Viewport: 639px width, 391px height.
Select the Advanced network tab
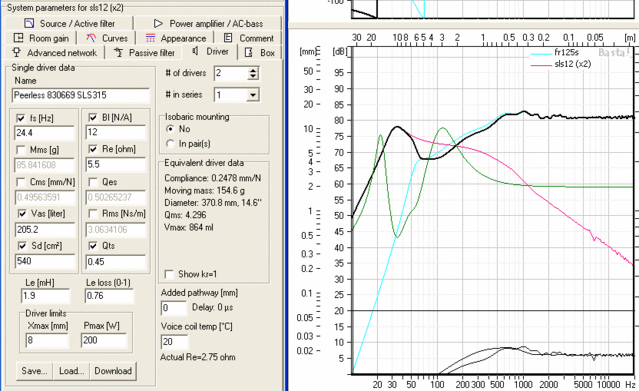point(55,53)
